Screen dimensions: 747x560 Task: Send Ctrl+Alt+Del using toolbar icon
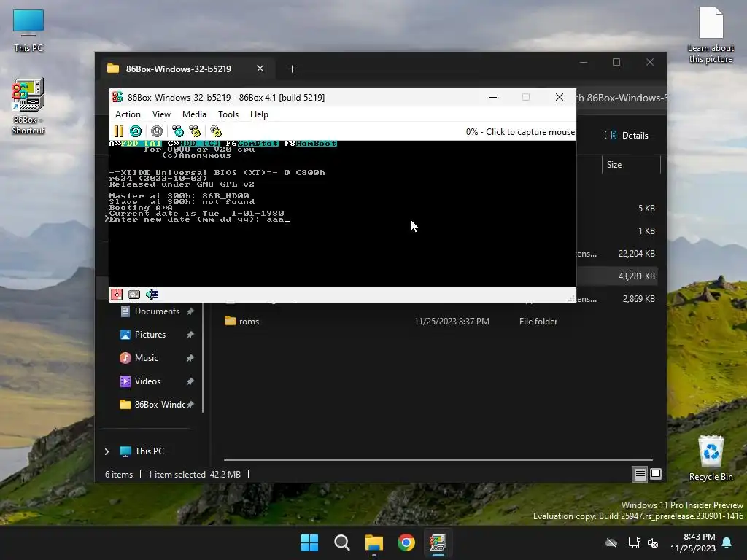point(178,131)
